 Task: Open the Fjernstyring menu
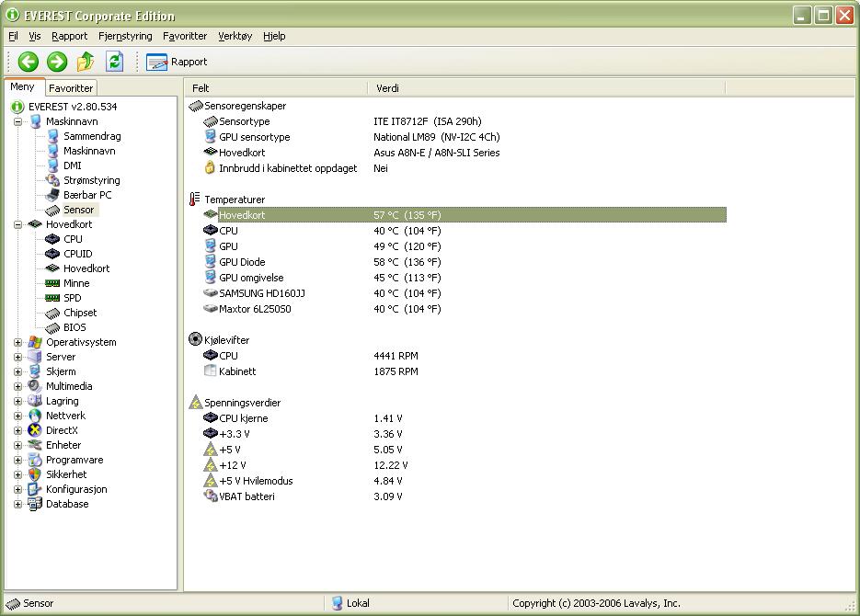point(125,36)
